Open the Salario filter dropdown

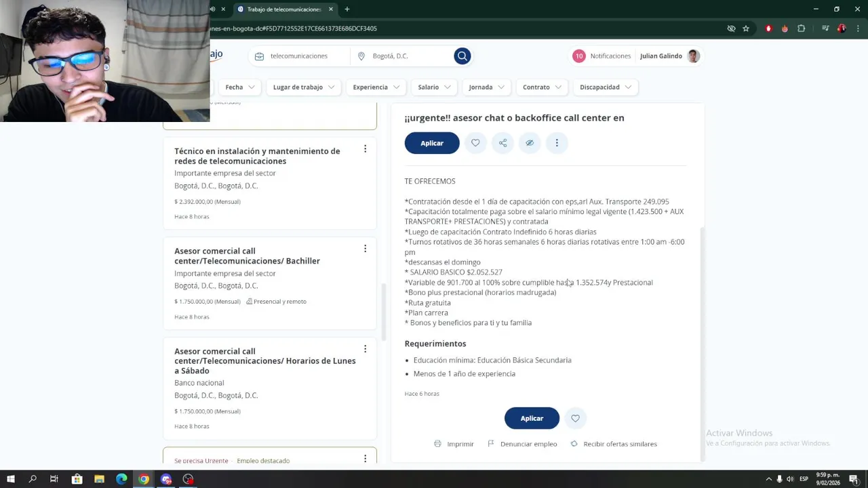pyautogui.click(x=434, y=87)
